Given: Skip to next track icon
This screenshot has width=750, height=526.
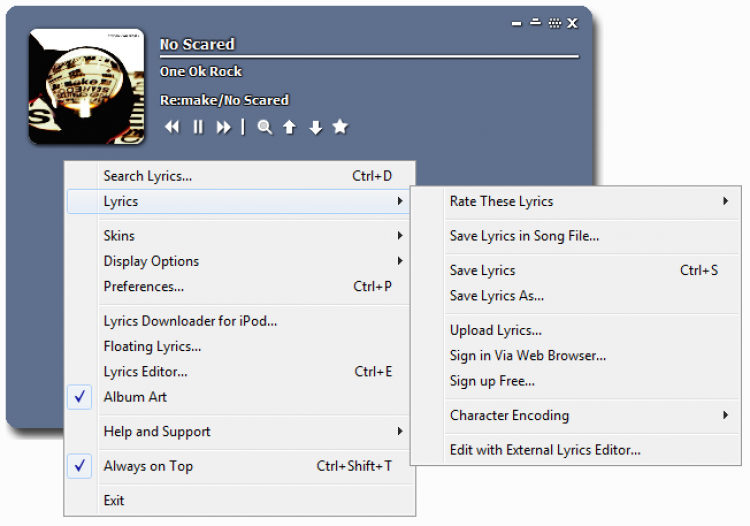Looking at the screenshot, I should click(x=224, y=127).
